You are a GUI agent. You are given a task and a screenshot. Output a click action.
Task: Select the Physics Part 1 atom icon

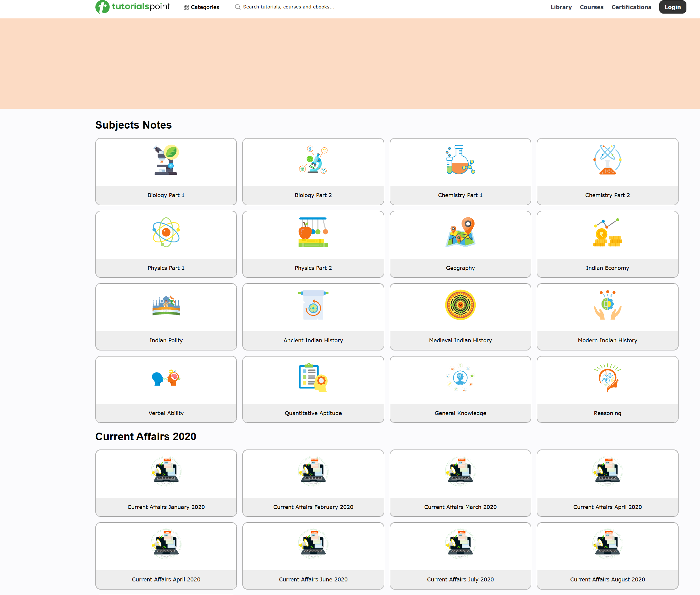tap(166, 232)
